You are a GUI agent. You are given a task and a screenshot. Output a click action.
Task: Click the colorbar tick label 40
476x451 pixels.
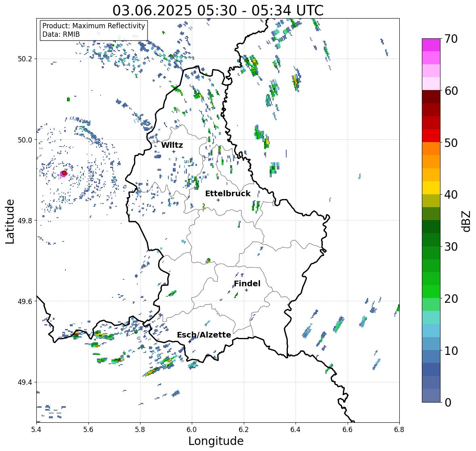click(451, 195)
